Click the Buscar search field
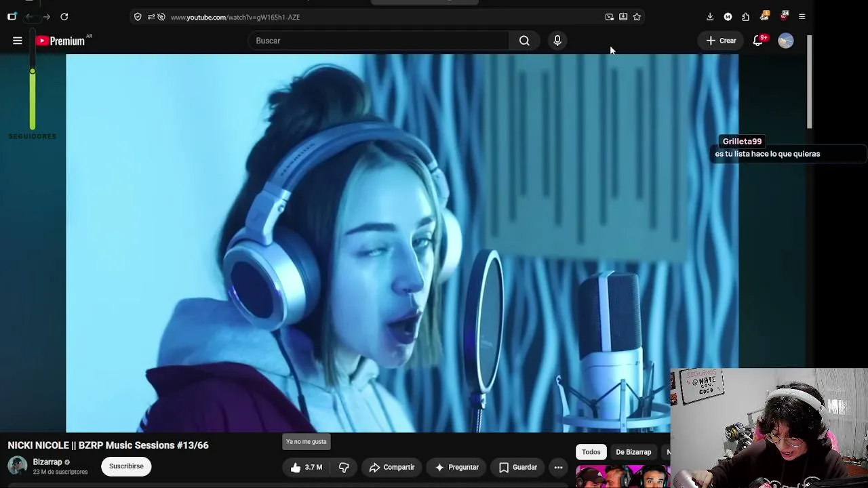Image resolution: width=868 pixels, height=488 pixels. click(378, 41)
